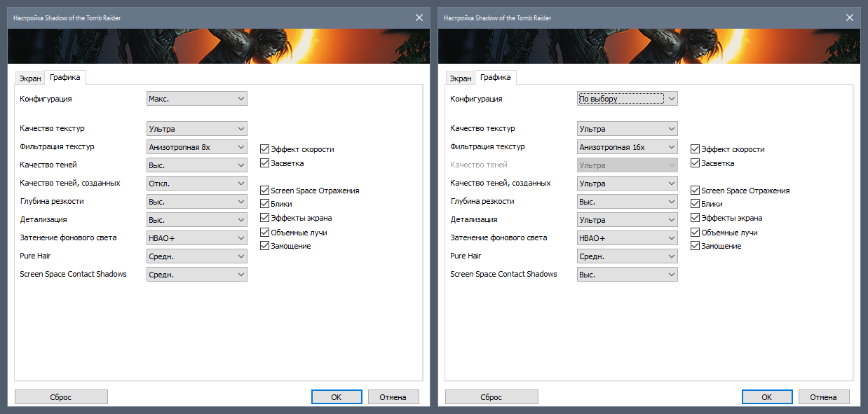
Task: Open Конфигурация dropdown showing По выбору
Action: click(628, 99)
